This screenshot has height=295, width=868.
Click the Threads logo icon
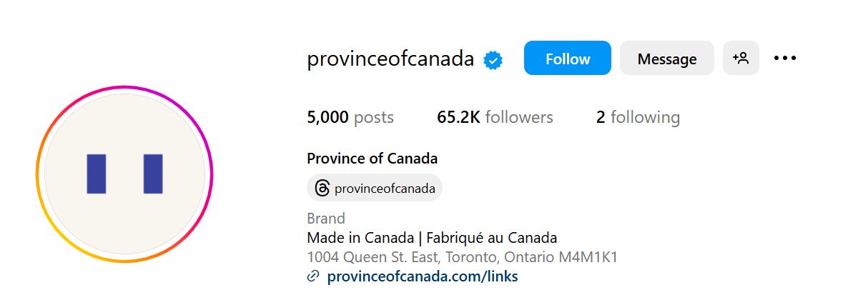click(x=322, y=189)
